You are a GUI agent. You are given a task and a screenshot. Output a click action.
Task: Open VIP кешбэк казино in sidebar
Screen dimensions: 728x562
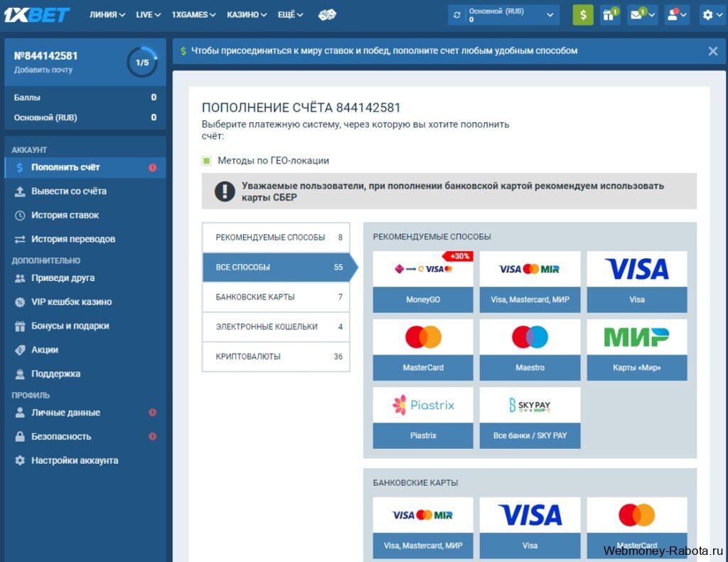(85, 302)
